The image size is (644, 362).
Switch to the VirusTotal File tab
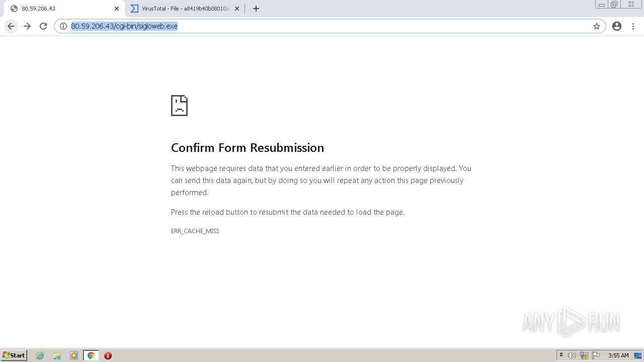(x=185, y=9)
